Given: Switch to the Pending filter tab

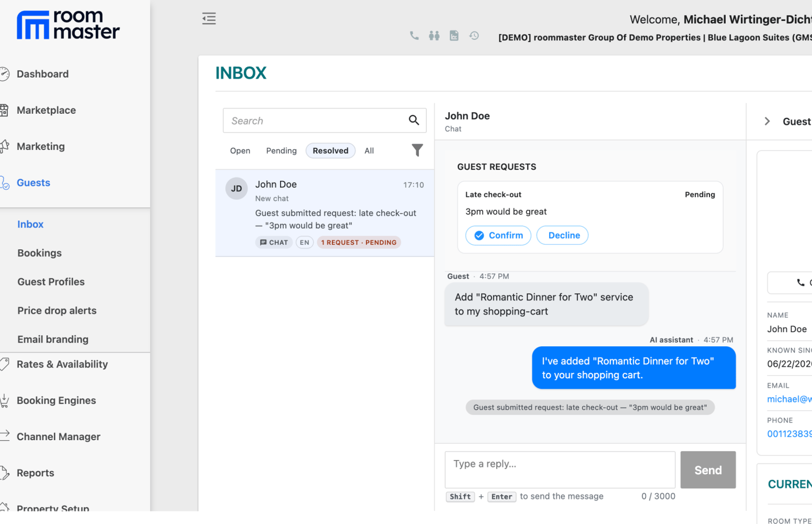Looking at the screenshot, I should click(281, 151).
